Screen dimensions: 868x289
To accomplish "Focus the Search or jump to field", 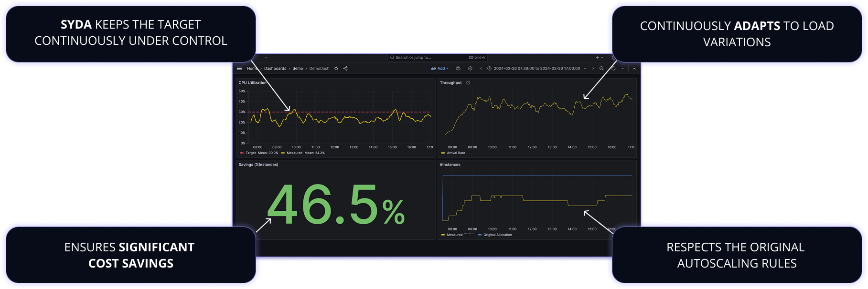I will [437, 58].
